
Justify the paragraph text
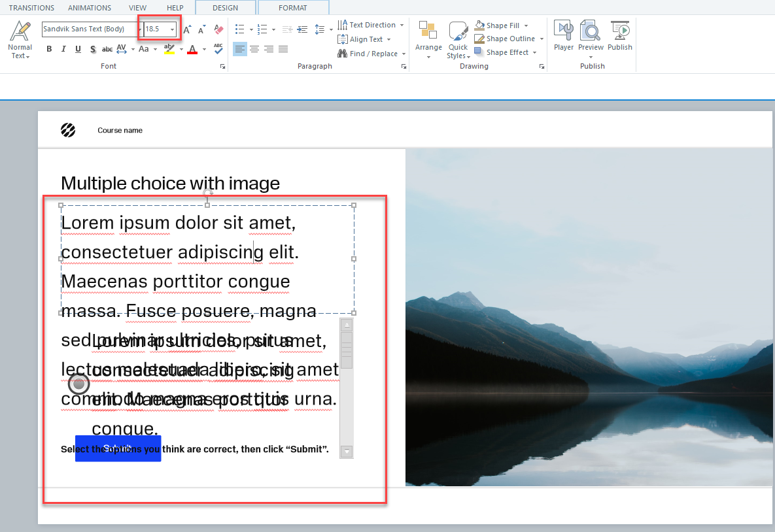[x=283, y=49]
